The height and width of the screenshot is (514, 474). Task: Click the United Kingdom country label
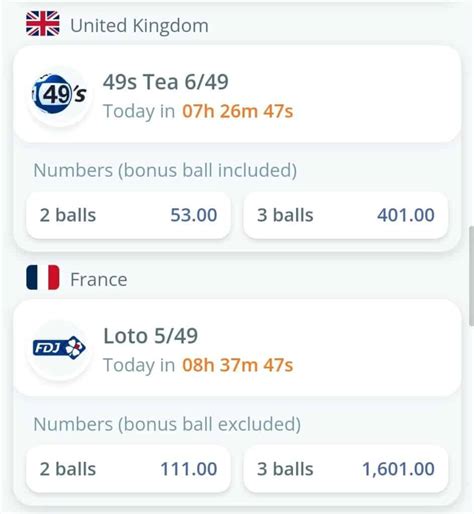tap(139, 25)
